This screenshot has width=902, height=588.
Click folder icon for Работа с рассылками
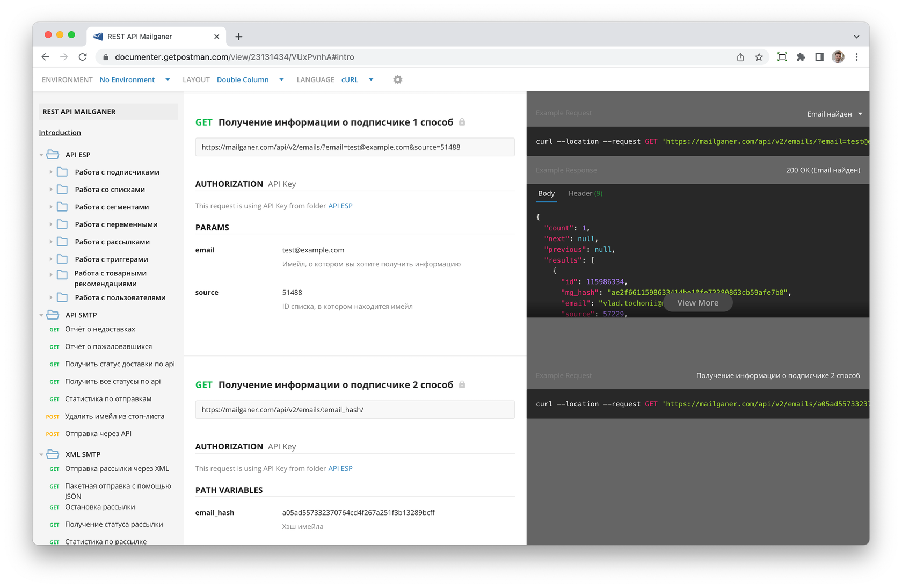pyautogui.click(x=62, y=242)
